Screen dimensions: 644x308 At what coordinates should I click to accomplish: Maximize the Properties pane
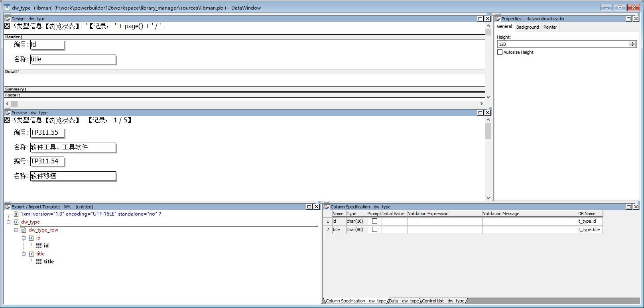pyautogui.click(x=629, y=19)
